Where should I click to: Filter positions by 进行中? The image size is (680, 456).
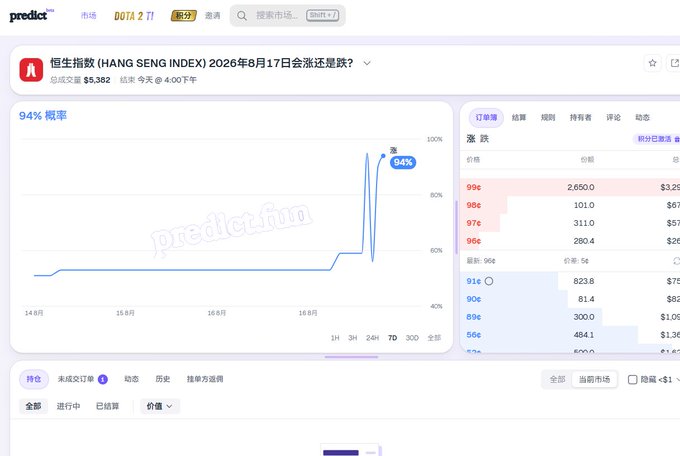[x=69, y=406]
